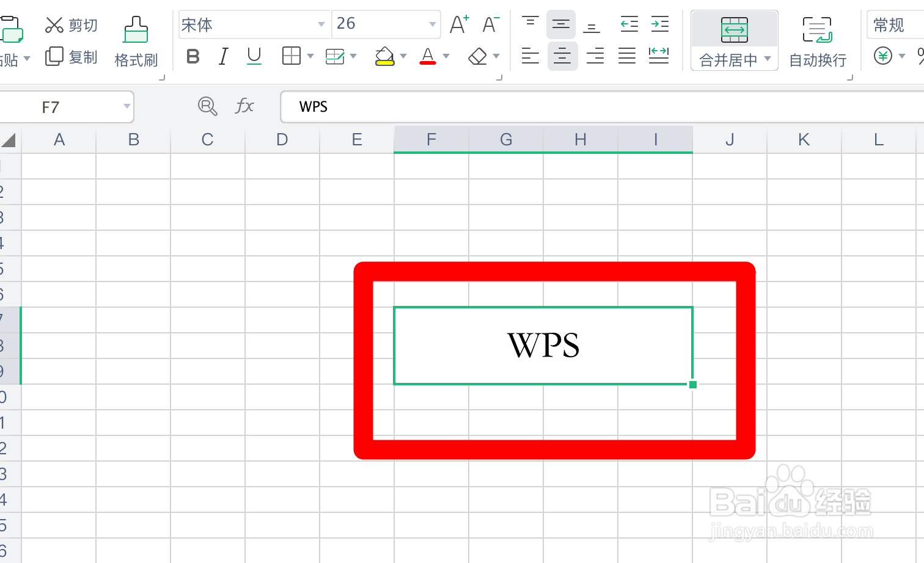
Task: Increase indent icon
Action: coord(660,24)
